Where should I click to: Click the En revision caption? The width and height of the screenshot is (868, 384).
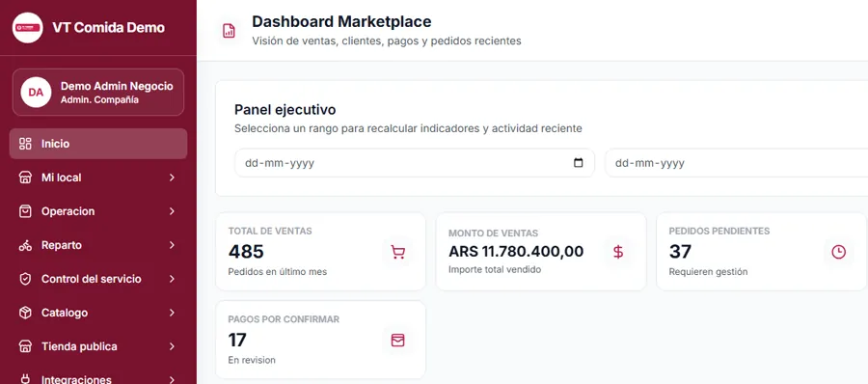coord(252,360)
